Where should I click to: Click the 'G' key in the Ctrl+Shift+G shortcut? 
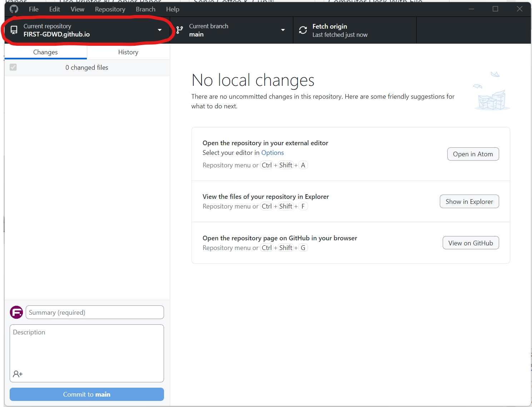[x=303, y=248]
